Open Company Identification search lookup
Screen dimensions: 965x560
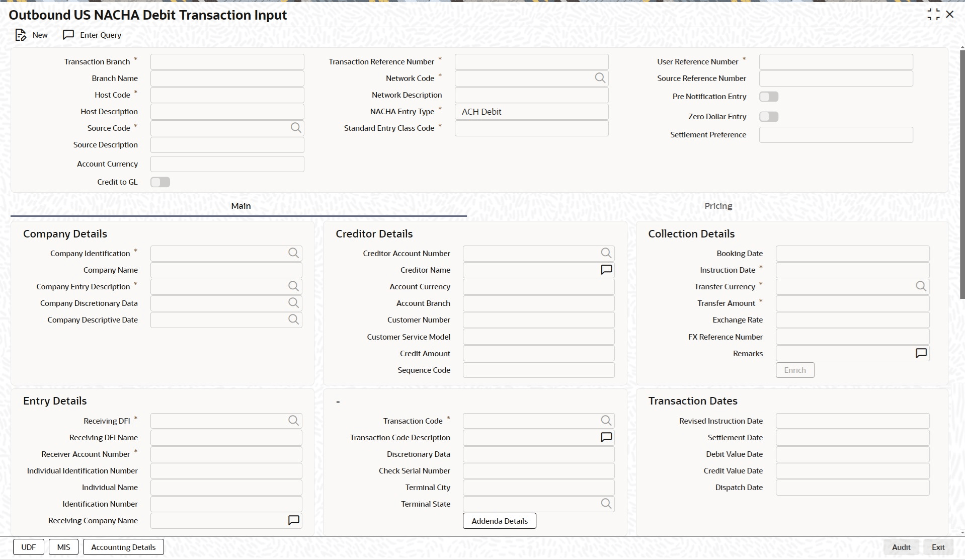click(x=294, y=253)
